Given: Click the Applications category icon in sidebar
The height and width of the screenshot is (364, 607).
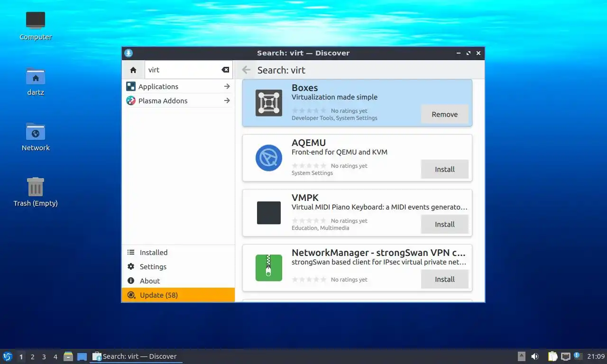Looking at the screenshot, I should [x=131, y=86].
